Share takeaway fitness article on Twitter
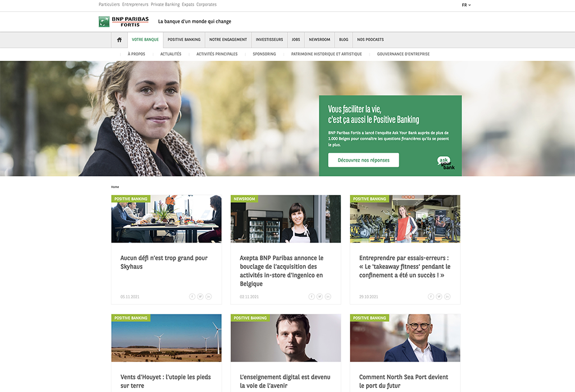 (x=439, y=297)
